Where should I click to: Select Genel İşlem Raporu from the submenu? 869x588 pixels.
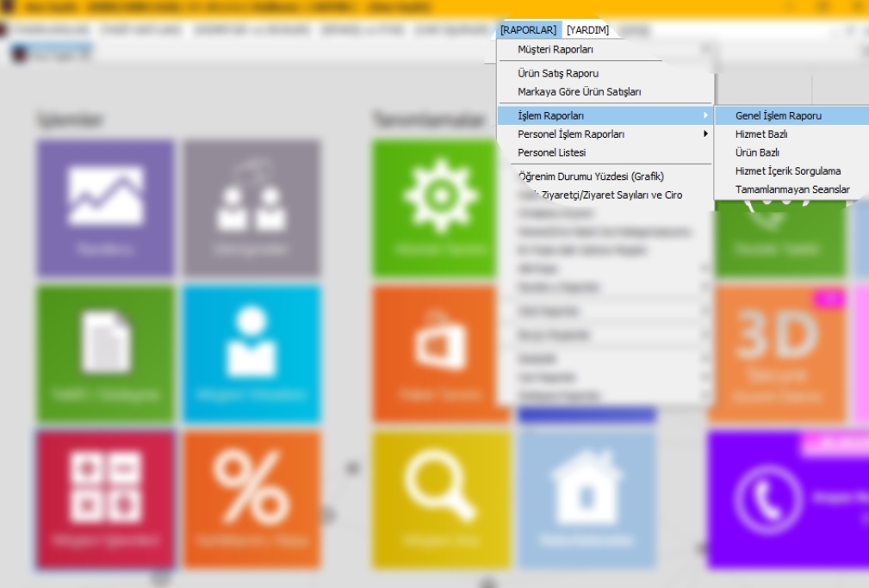[778, 115]
